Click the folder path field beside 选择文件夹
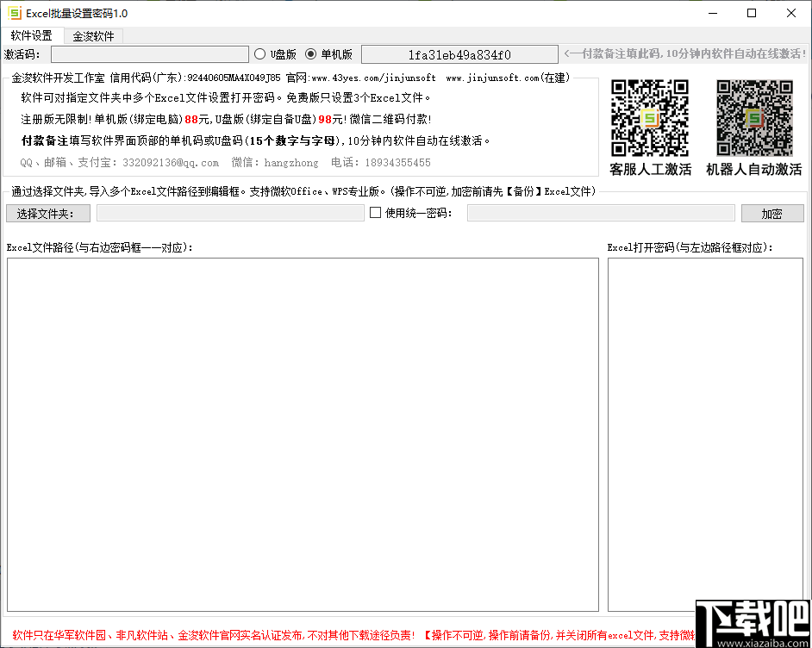Viewport: 812px width, 648px height. click(x=230, y=213)
